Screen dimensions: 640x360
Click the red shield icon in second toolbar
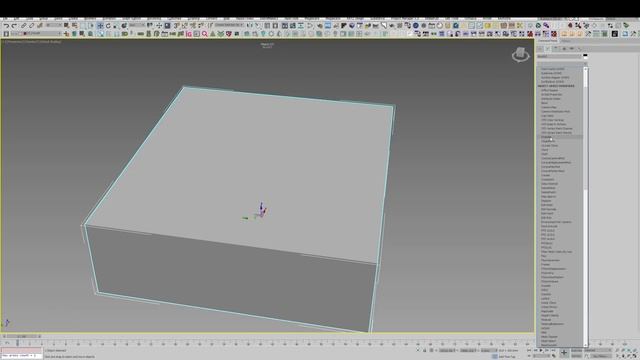point(229,34)
